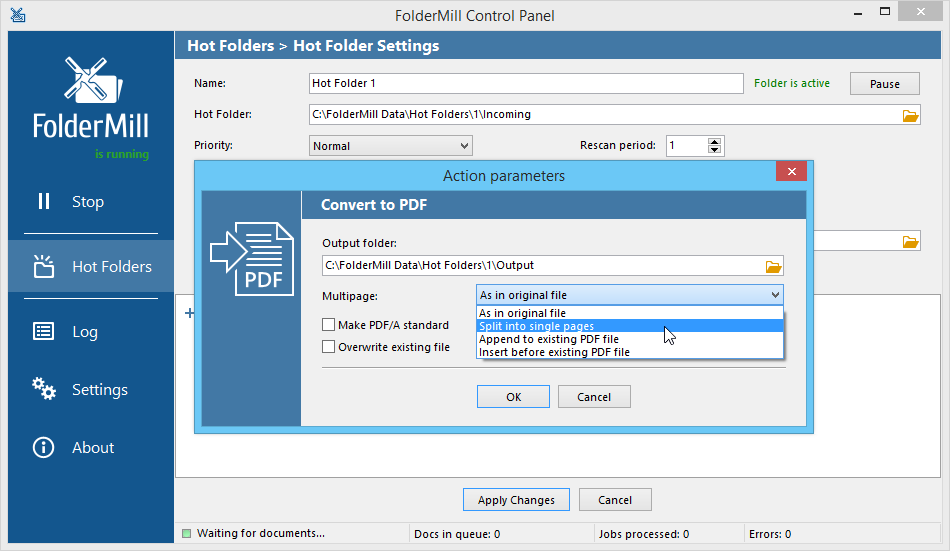Pause the active hot folder
Screen dimensions: 950x551
tap(885, 84)
